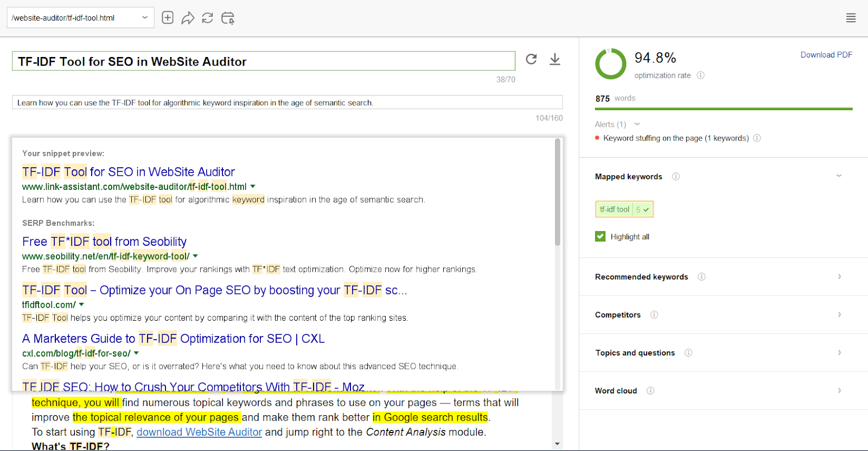Image resolution: width=868 pixels, height=451 pixels.
Task: Click the www.seobility.net green URL text
Action: tap(106, 256)
